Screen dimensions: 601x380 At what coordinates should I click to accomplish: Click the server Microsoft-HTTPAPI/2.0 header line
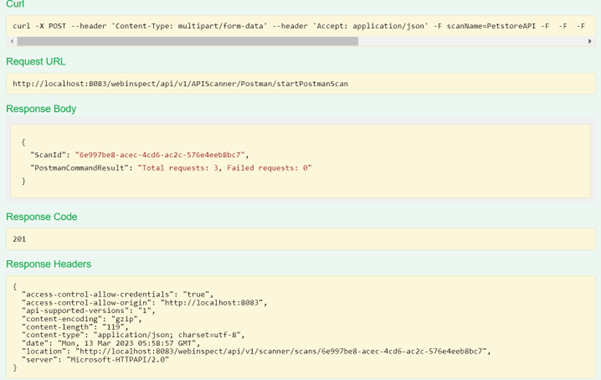coord(95,360)
